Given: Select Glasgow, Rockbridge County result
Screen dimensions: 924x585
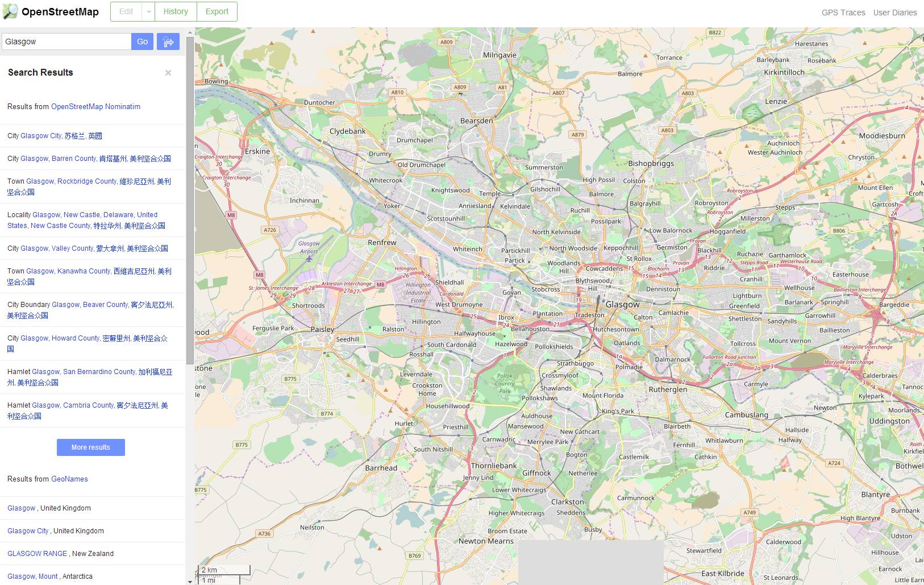Looking at the screenshot, I should pos(89,186).
